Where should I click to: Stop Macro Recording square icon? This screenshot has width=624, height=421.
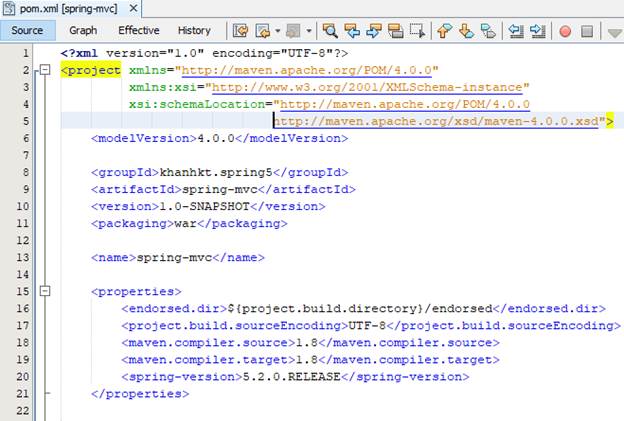pos(587,31)
